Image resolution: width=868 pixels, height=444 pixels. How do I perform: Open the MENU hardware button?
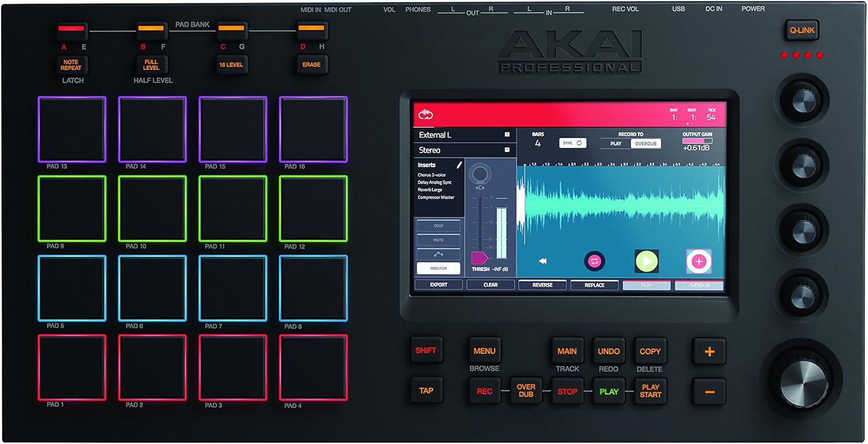coord(484,351)
